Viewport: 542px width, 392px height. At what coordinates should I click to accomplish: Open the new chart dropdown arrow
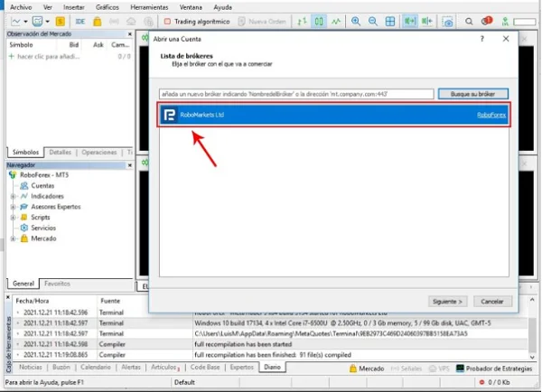click(26, 22)
